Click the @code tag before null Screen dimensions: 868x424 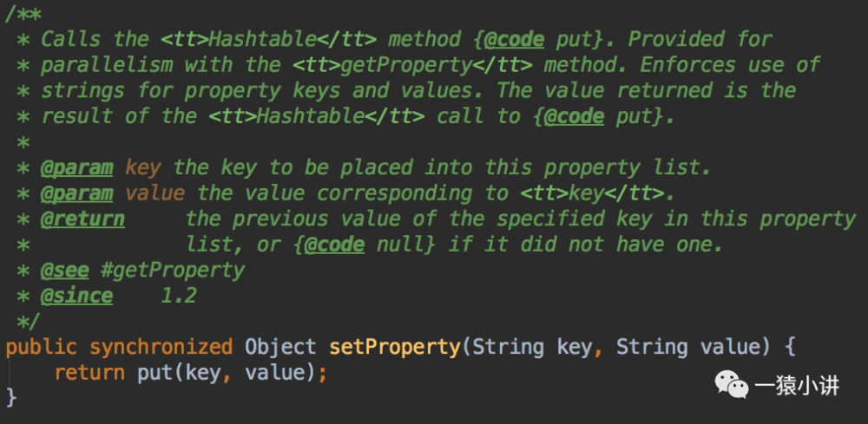pos(334,245)
